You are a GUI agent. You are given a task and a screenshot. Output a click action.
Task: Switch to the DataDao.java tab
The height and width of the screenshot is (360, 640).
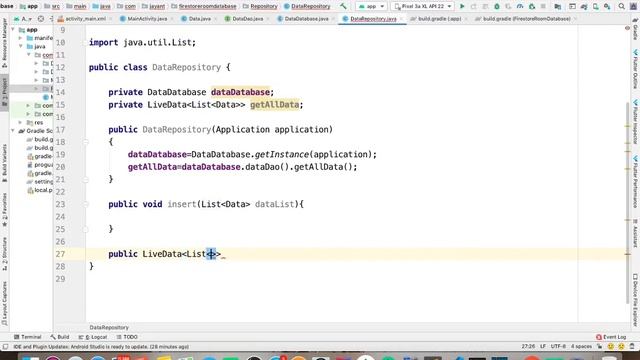247,19
